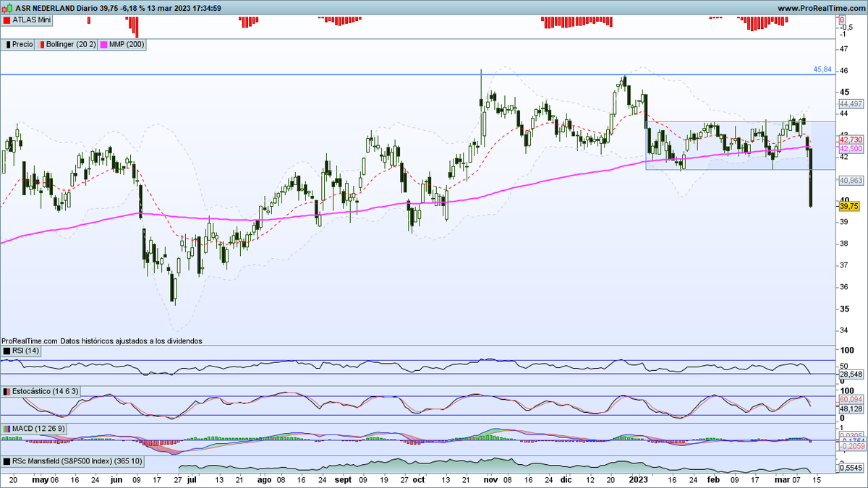Select the Precio legend label
This screenshot has height=488, width=868.
(22, 44)
